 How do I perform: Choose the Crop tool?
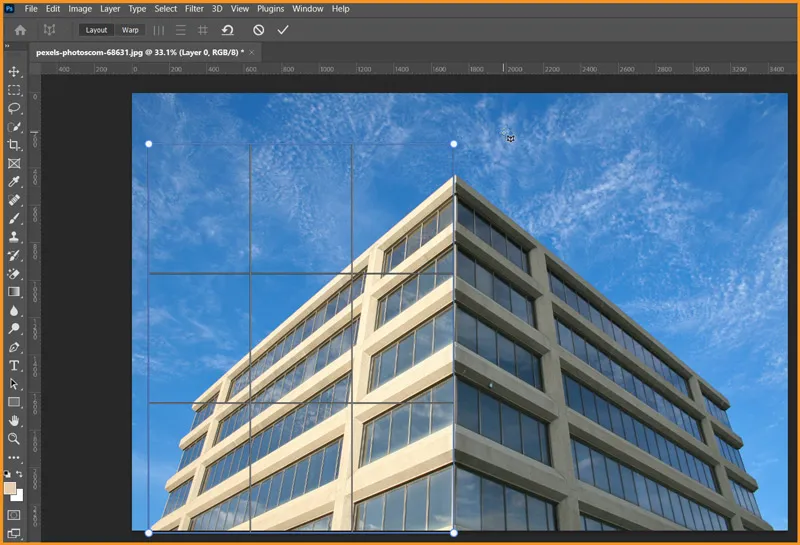[x=14, y=145]
